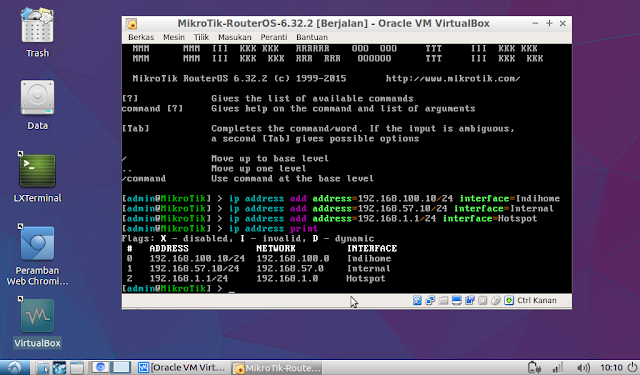The width and height of the screenshot is (640, 375).
Task: Click network 192.168.100.0 in table
Action: coord(293,259)
